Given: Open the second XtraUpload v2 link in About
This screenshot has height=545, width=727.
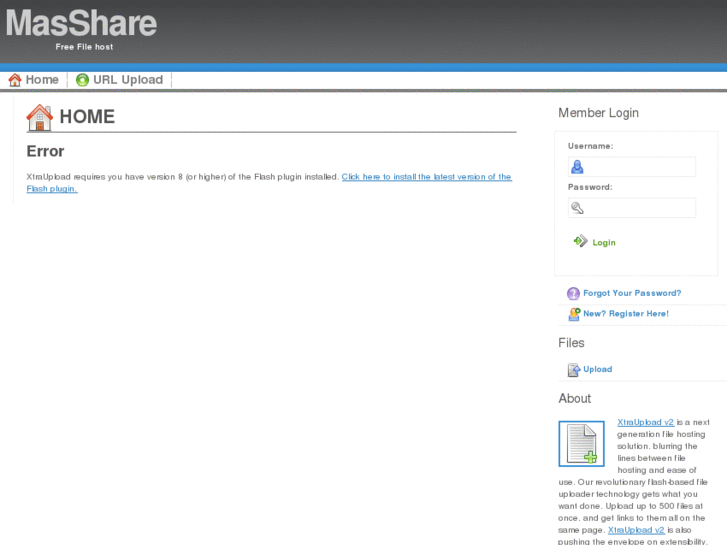Looking at the screenshot, I should tap(636, 530).
